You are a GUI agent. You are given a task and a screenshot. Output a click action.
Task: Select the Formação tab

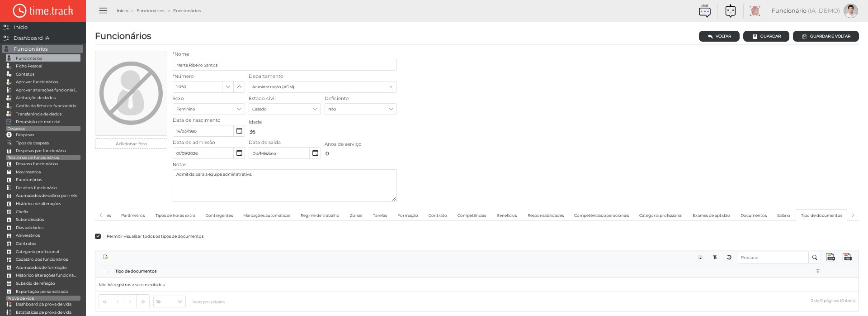coord(408,215)
